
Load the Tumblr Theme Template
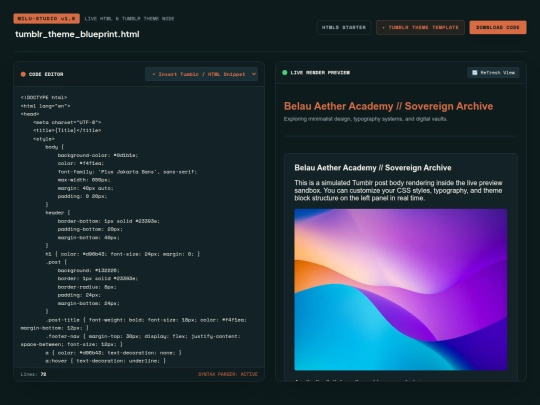click(420, 28)
